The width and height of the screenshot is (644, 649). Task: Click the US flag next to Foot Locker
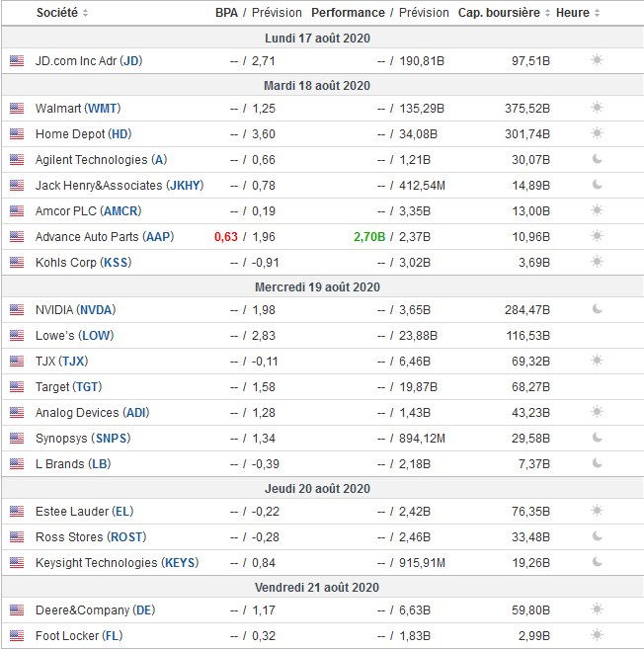pos(17,635)
